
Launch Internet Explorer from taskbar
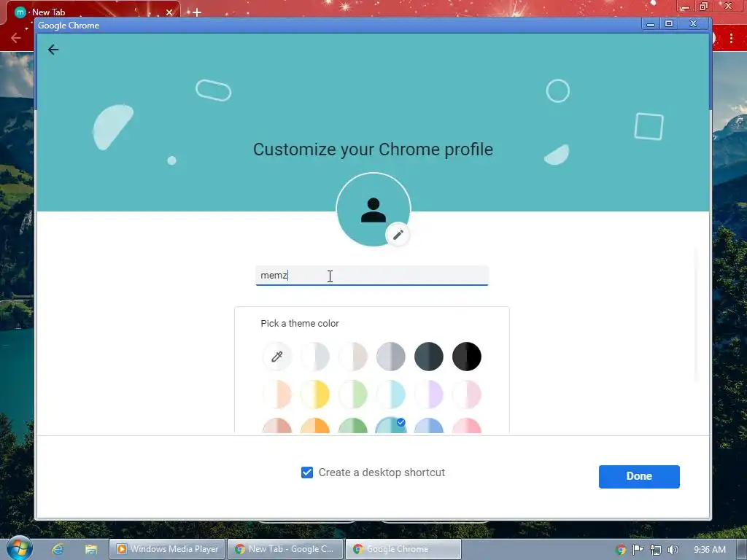coord(58,549)
